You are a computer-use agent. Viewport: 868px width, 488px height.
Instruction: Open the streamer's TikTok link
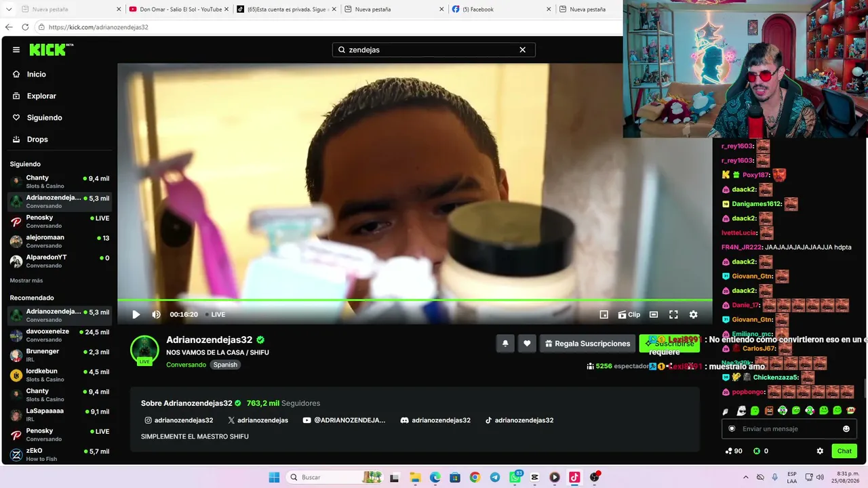point(519,420)
